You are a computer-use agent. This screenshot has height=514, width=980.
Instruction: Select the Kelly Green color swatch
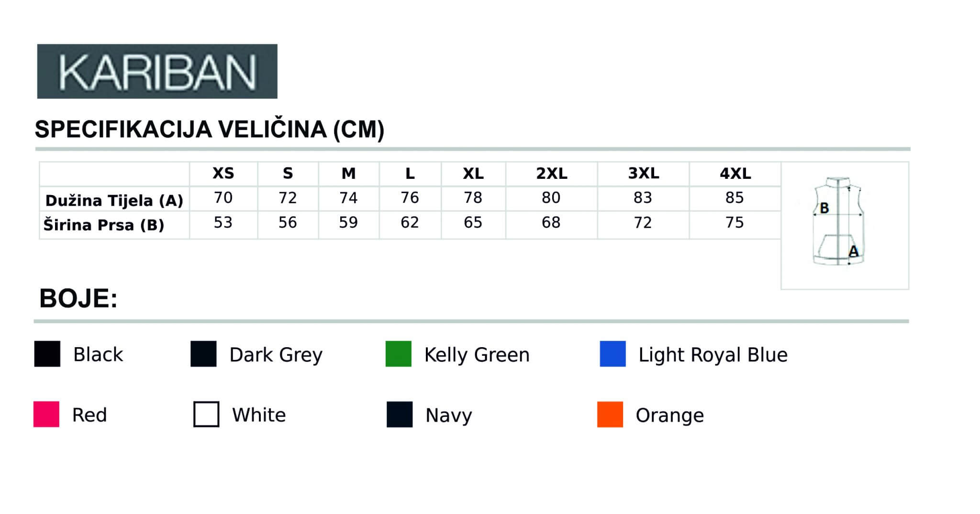(x=399, y=354)
